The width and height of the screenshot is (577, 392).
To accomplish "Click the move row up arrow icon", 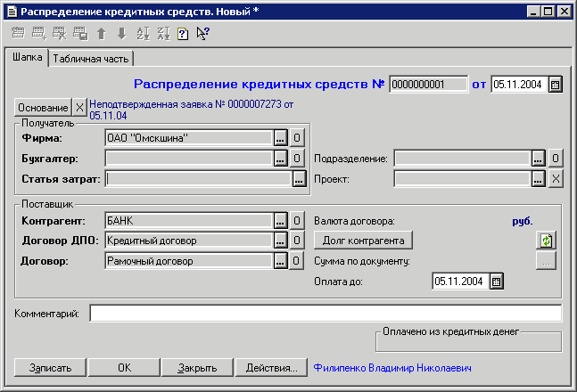I will pos(102,34).
